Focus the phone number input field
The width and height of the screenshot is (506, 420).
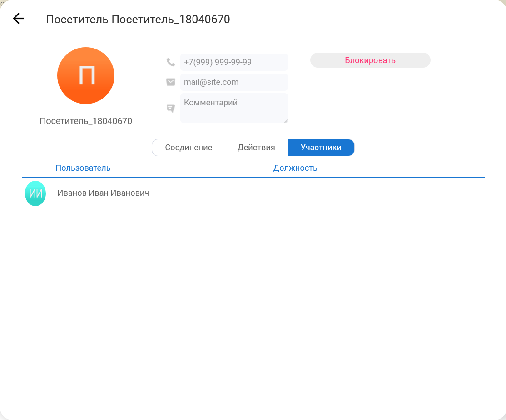tap(233, 62)
